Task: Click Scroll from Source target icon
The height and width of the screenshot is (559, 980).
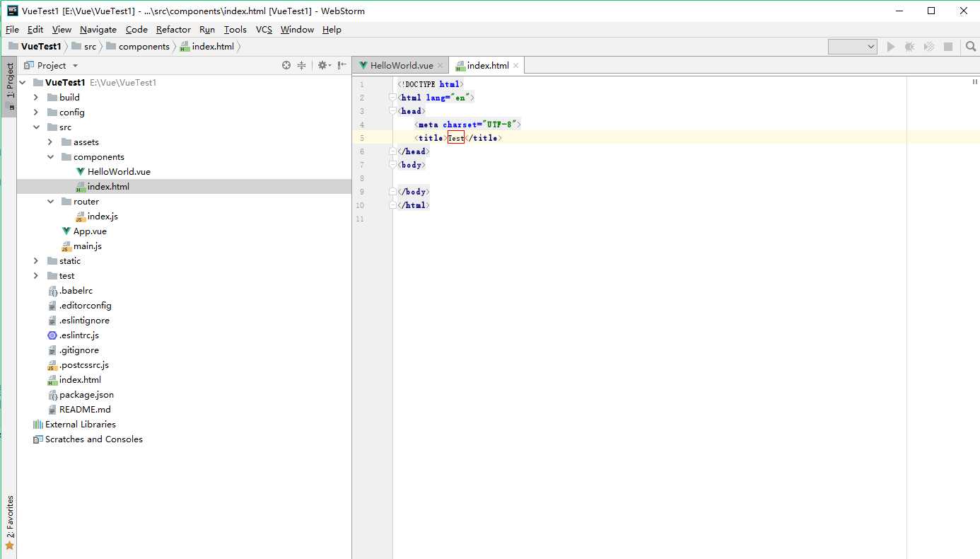Action: click(x=286, y=65)
